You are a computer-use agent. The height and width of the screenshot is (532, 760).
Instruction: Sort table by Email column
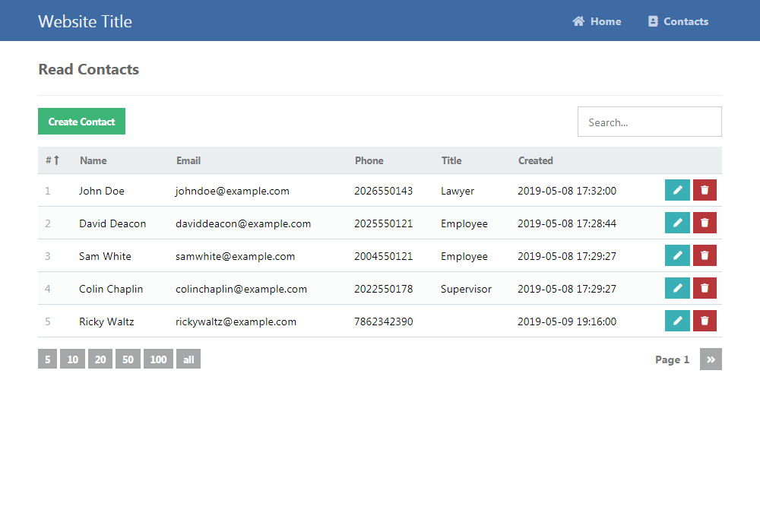(188, 160)
